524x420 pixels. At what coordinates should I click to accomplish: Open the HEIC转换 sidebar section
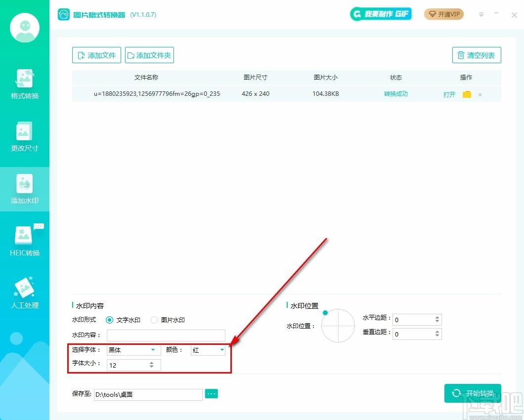tap(24, 241)
